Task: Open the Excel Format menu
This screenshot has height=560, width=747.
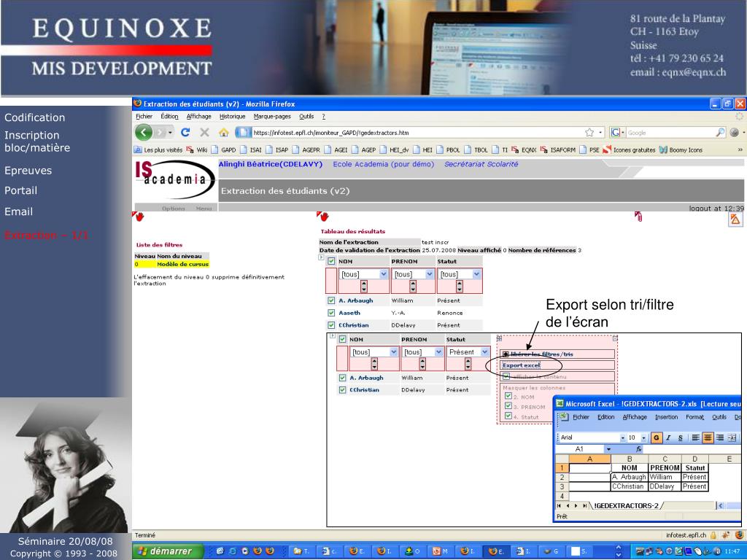Action: (x=694, y=416)
